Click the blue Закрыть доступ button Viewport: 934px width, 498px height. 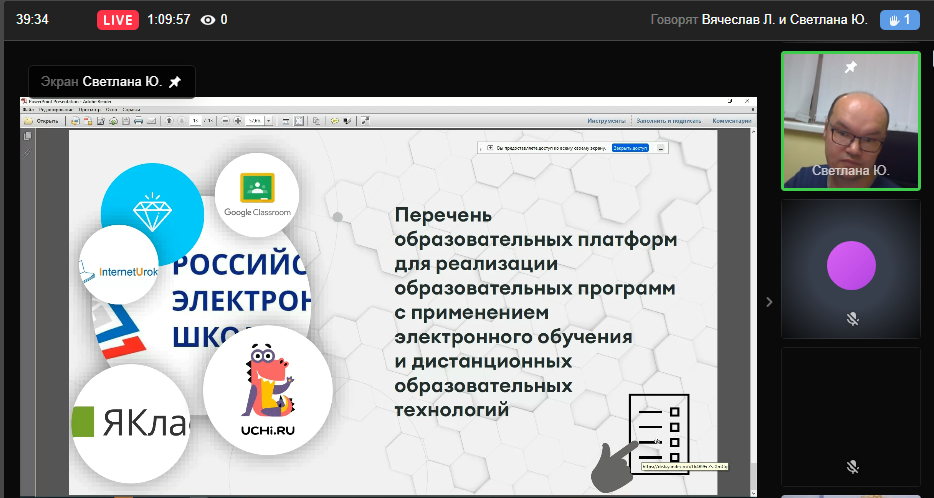(x=630, y=147)
